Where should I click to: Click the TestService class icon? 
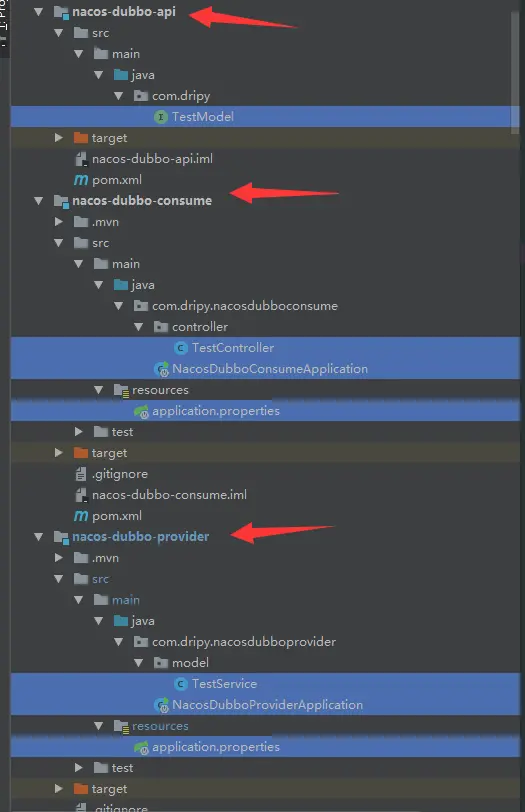point(180,684)
